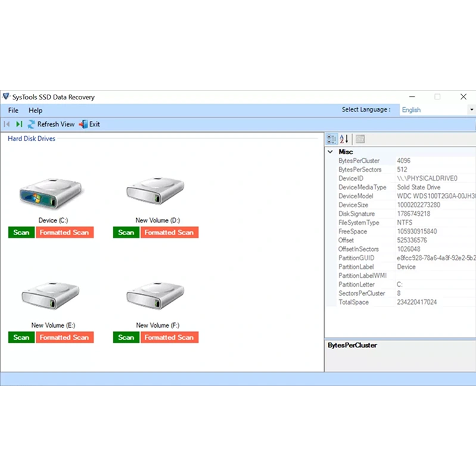Click the green next step arrow icon

click(x=19, y=124)
